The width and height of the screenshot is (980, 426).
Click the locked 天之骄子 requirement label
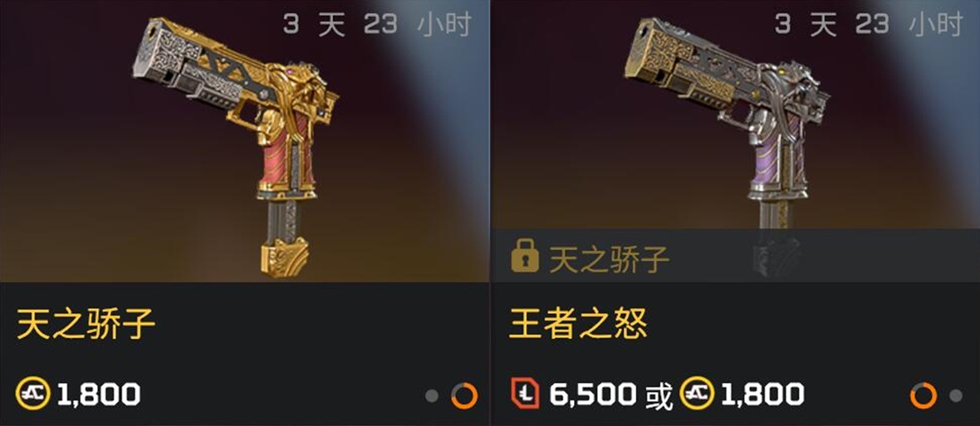coord(609,258)
